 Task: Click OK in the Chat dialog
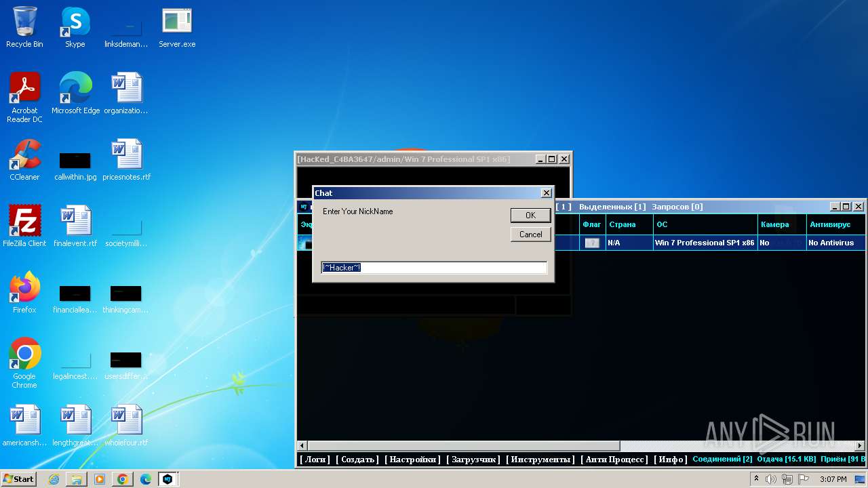pos(530,215)
